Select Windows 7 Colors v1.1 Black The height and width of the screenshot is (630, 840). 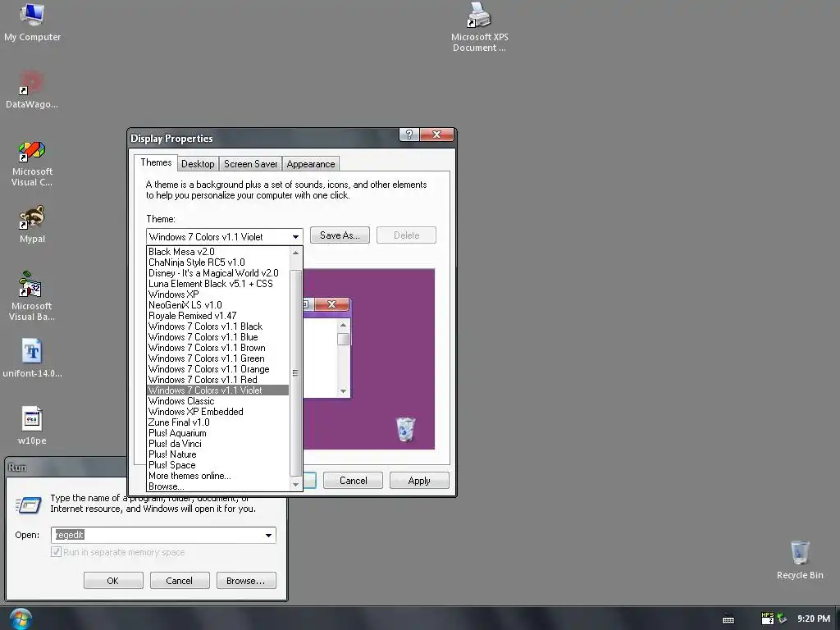click(x=217, y=326)
